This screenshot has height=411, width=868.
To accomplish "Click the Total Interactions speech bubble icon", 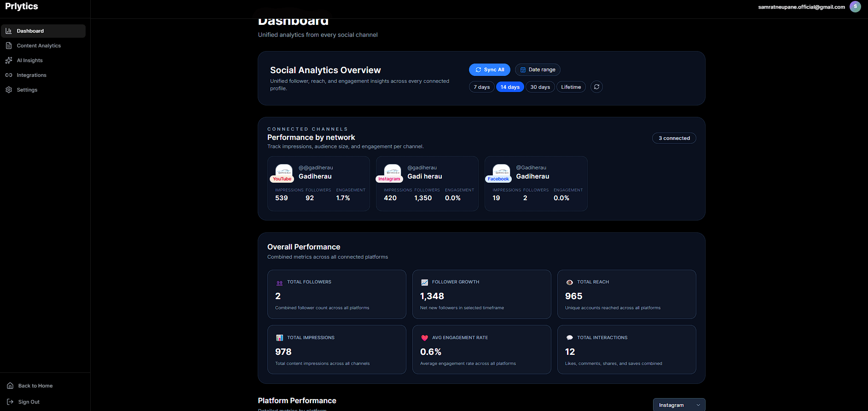I will 569,338.
